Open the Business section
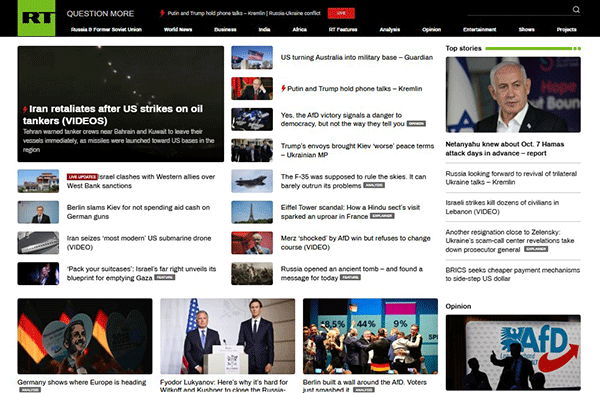The height and width of the screenshot is (393, 600). pos(225,29)
